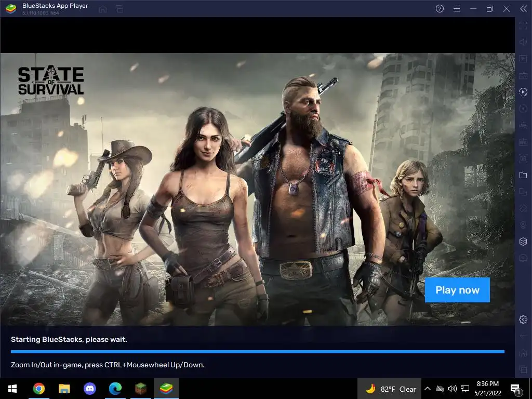Viewport: 532px width, 399px height.
Task: Toggle full screen from the sidebar
Action: coord(523,25)
